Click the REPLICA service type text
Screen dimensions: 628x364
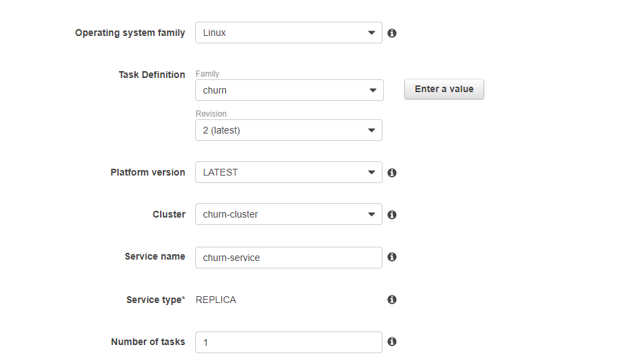[216, 300]
